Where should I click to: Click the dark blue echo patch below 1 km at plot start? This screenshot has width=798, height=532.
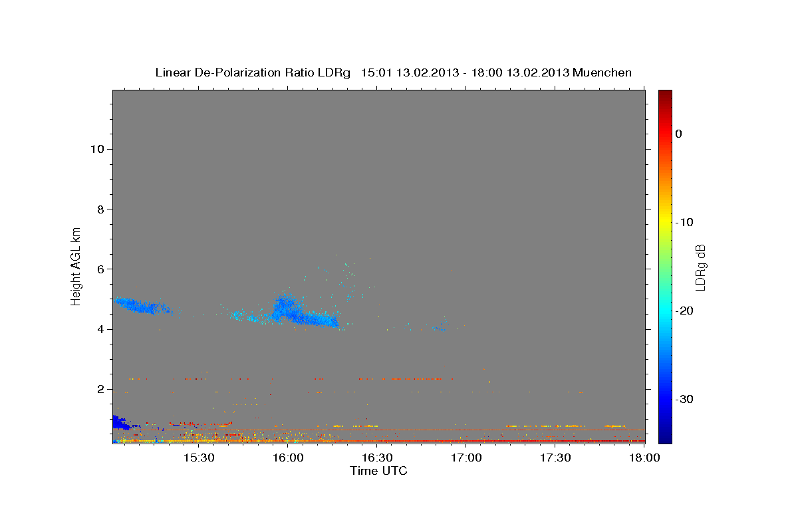[120, 422]
